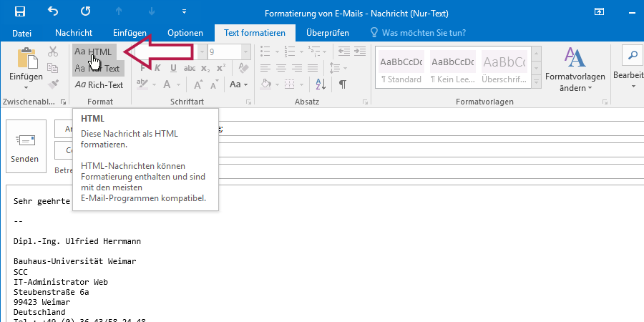Toggle underline formatting
Image resolution: width=644 pixels, height=322 pixels.
coord(172,68)
